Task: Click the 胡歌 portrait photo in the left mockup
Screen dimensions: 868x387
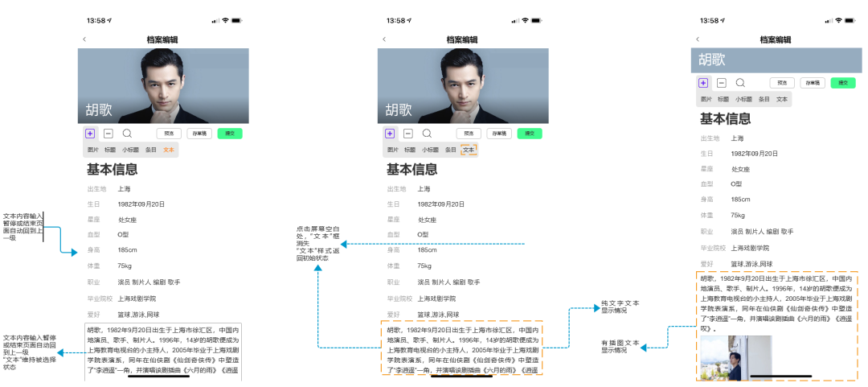Action: coord(163,86)
